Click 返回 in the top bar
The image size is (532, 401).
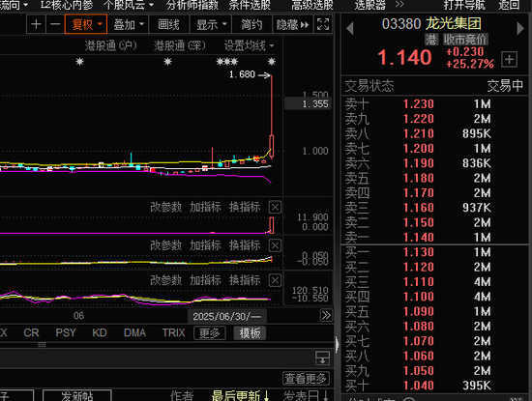coord(509,5)
